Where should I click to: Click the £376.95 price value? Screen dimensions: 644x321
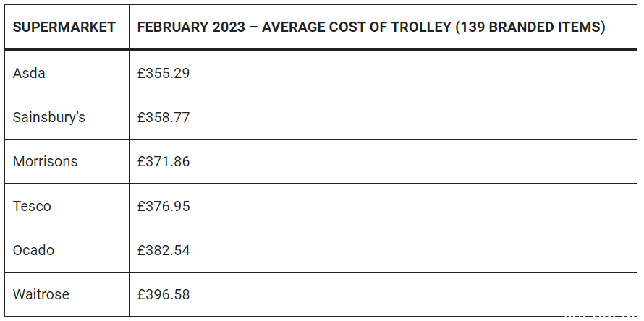(x=164, y=205)
